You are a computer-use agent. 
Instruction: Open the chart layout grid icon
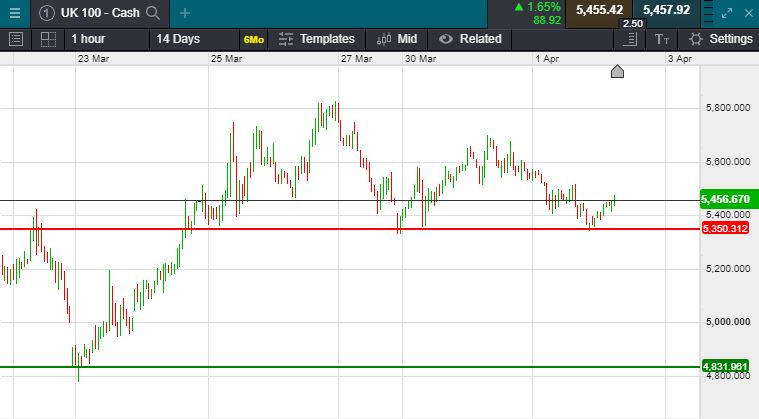[48, 39]
